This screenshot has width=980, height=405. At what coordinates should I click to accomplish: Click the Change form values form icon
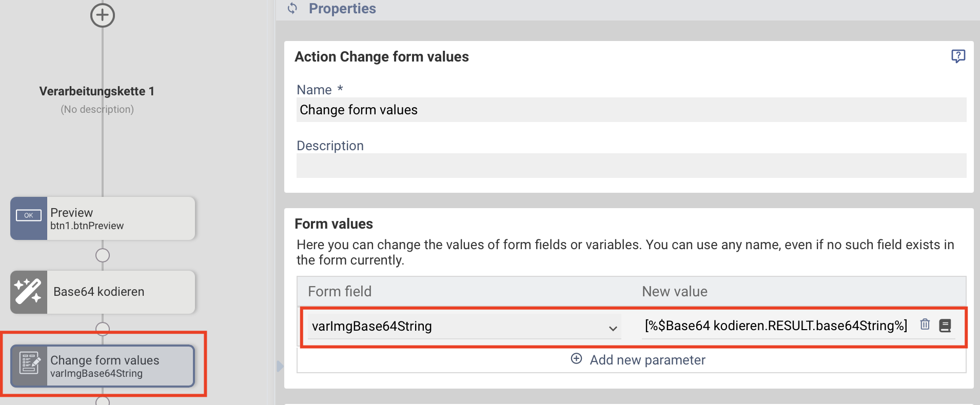click(x=29, y=363)
